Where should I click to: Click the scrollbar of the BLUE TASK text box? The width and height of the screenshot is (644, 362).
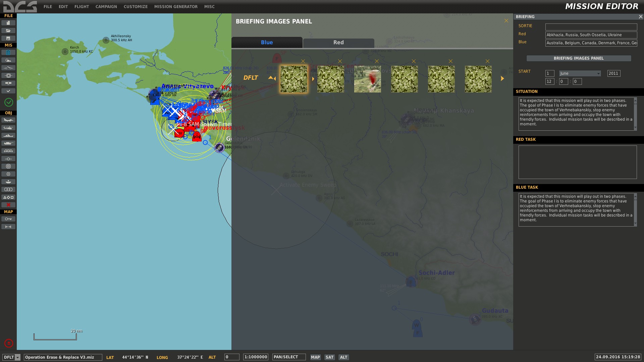pyautogui.click(x=635, y=210)
